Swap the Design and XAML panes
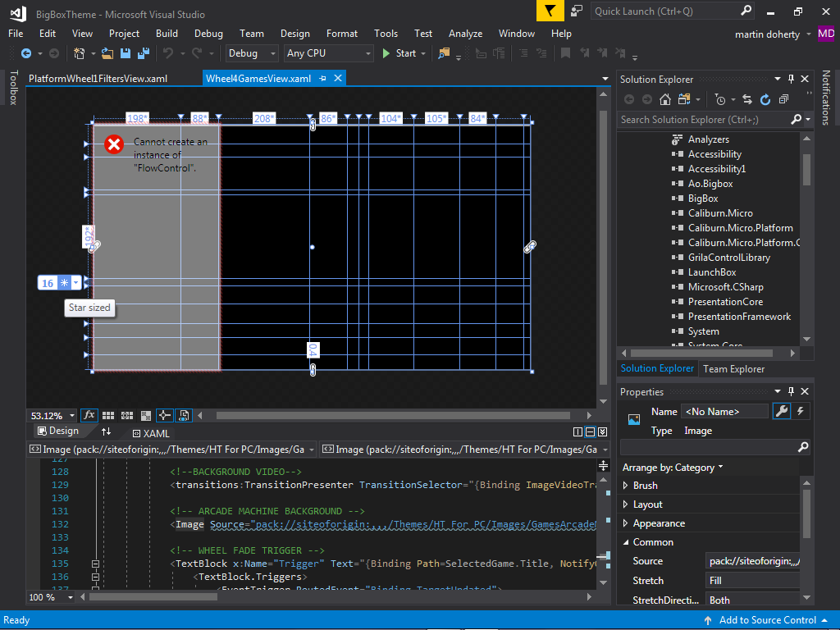Viewport: 840px width, 630px height. (106, 431)
